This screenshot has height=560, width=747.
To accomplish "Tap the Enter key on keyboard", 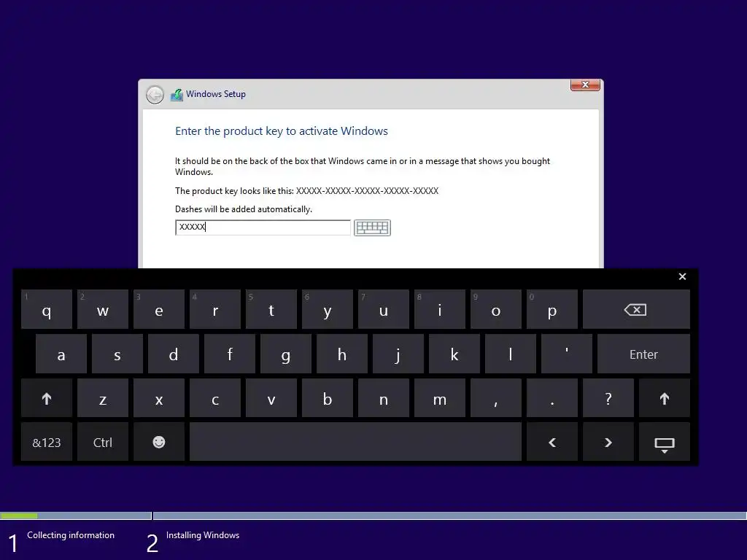I will 643,354.
